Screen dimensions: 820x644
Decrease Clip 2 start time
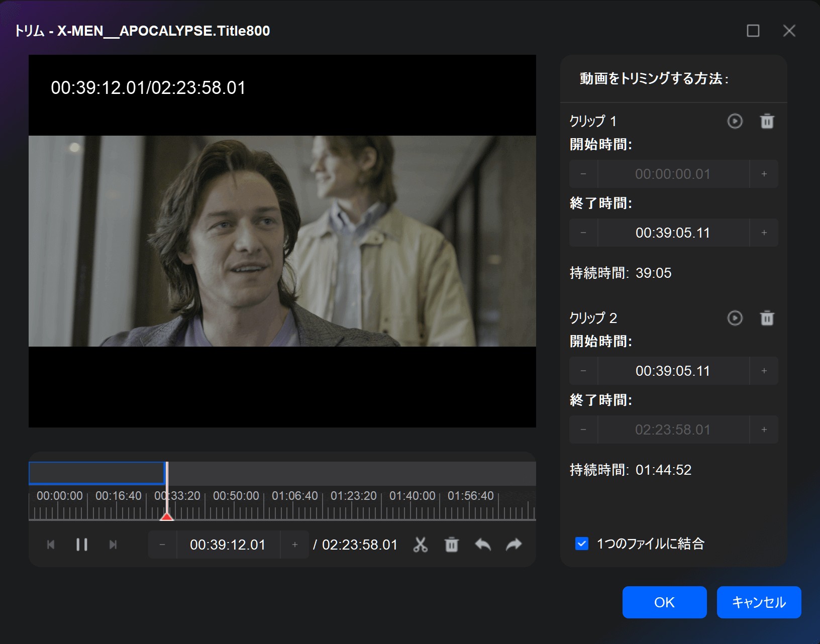[583, 371]
